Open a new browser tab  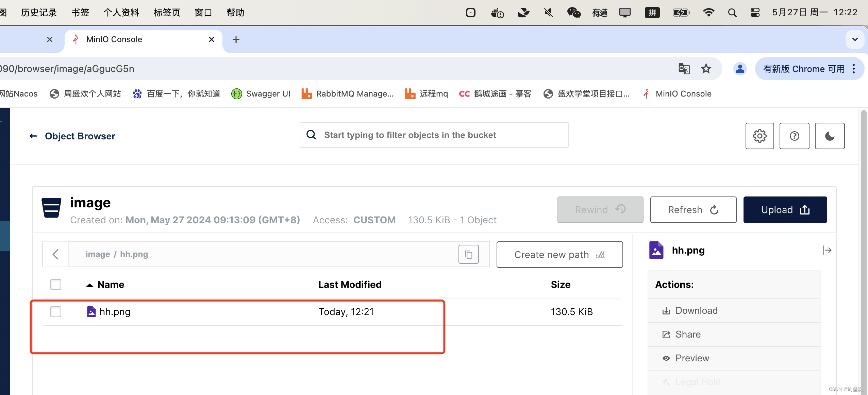(236, 39)
